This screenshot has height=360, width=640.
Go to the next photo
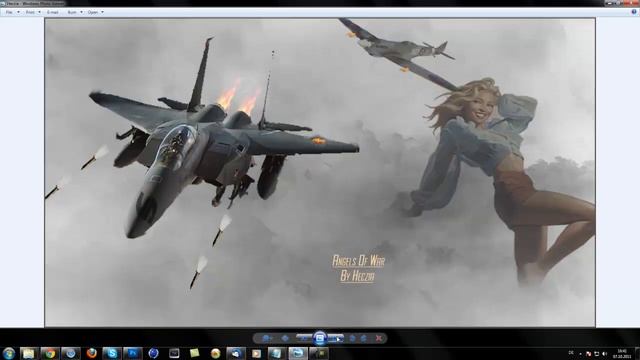pos(336,338)
